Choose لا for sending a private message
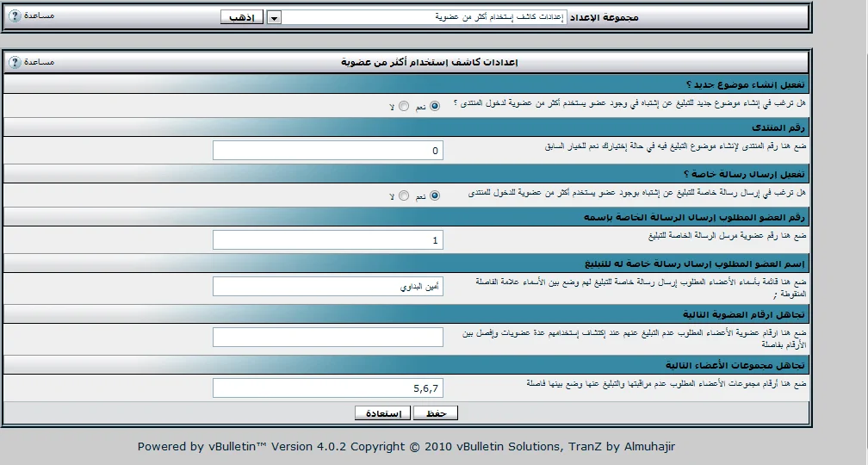This screenshot has width=868, height=465. 404,195
